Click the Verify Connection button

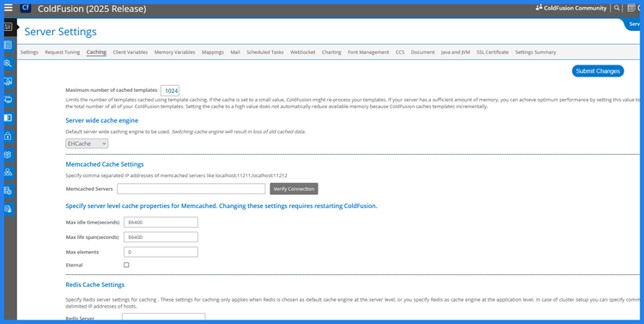coord(294,189)
